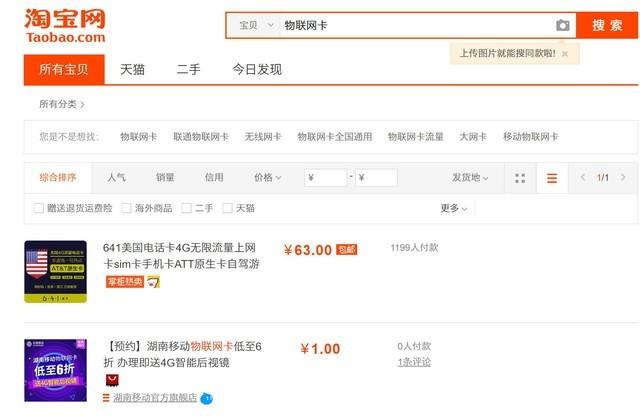Open the 641美国电话卡 product title

tap(181, 256)
